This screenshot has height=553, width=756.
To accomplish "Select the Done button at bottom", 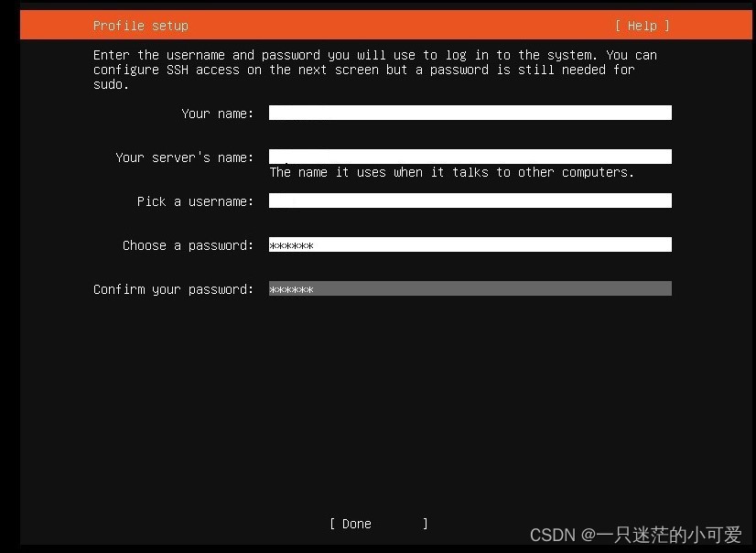I will point(379,524).
